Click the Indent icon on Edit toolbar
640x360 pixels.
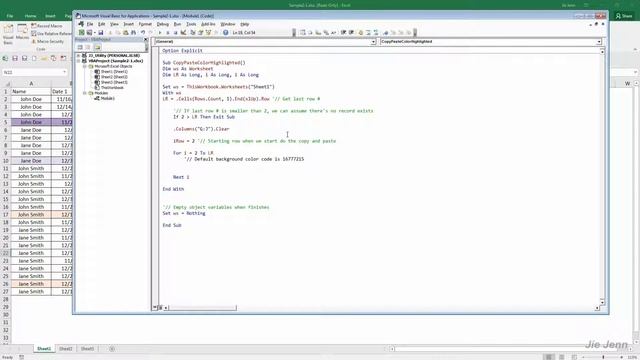pos(343,33)
